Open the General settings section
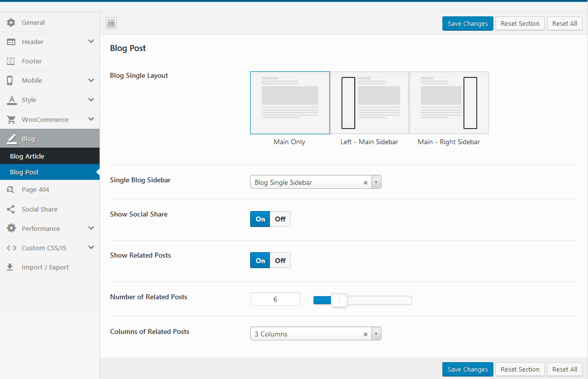 point(50,22)
